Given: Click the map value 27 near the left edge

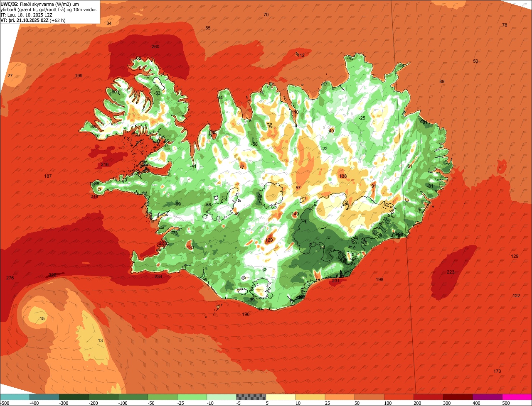Looking at the screenshot, I should pyautogui.click(x=10, y=76).
